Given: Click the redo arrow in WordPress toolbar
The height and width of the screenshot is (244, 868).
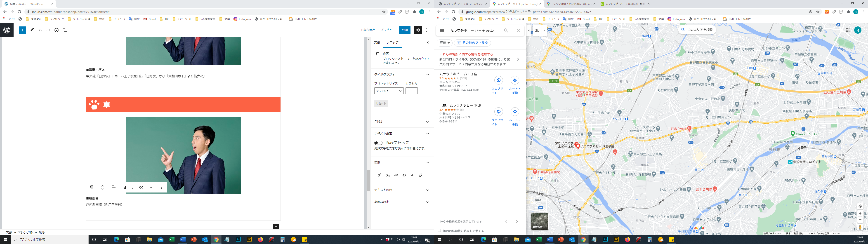Looking at the screenshot, I should pyautogui.click(x=48, y=30).
